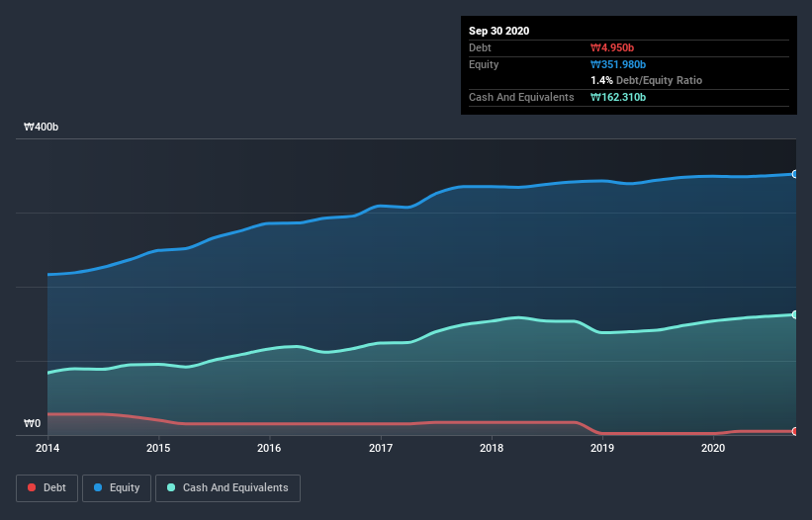Select the 2017 x-axis label

(380, 448)
